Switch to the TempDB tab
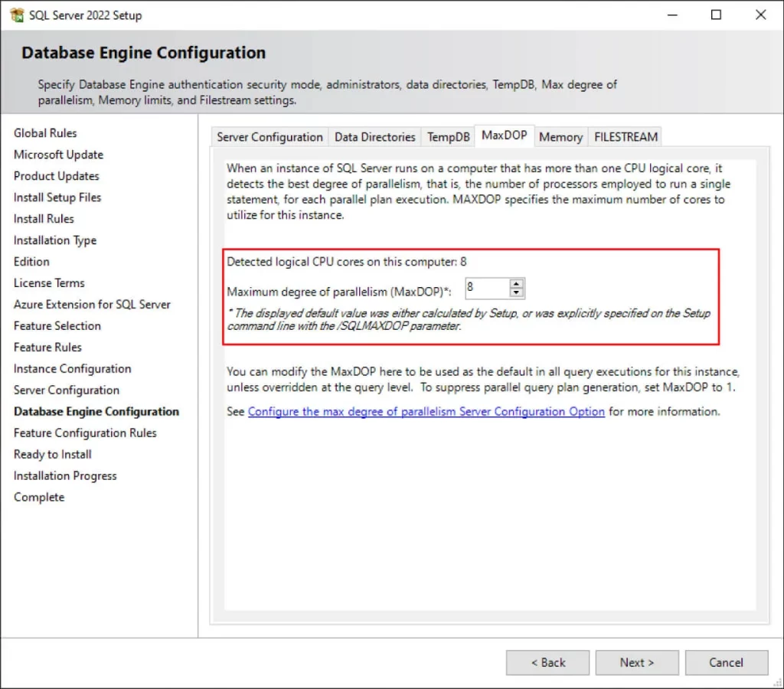The height and width of the screenshot is (689, 784). coord(447,136)
